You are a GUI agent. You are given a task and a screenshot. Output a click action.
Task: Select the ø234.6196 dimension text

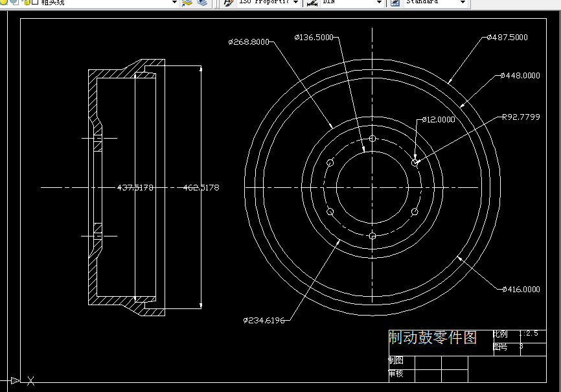click(264, 320)
